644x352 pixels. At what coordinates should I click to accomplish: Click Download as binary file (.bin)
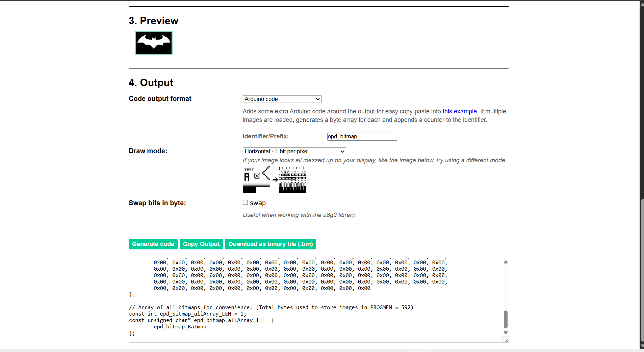point(271,244)
